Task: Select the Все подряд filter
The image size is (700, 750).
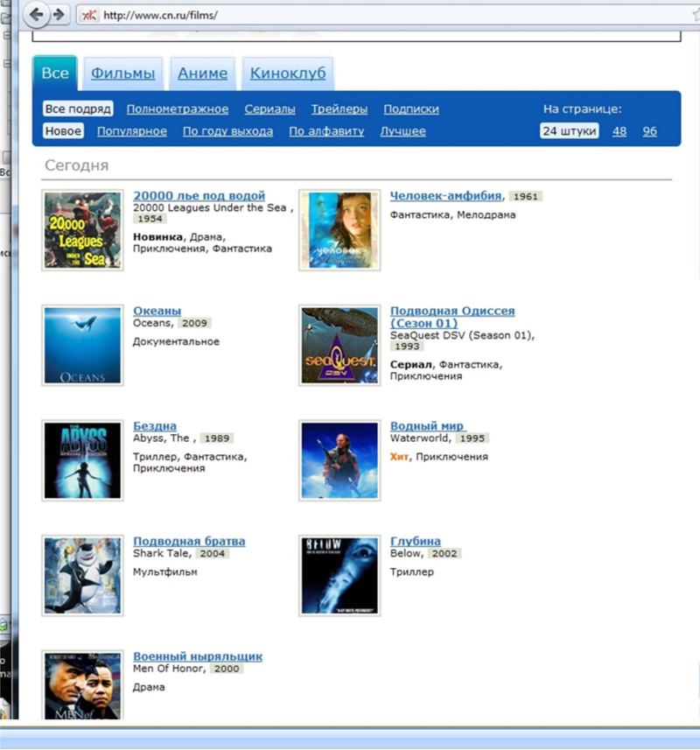Action: click(x=78, y=109)
